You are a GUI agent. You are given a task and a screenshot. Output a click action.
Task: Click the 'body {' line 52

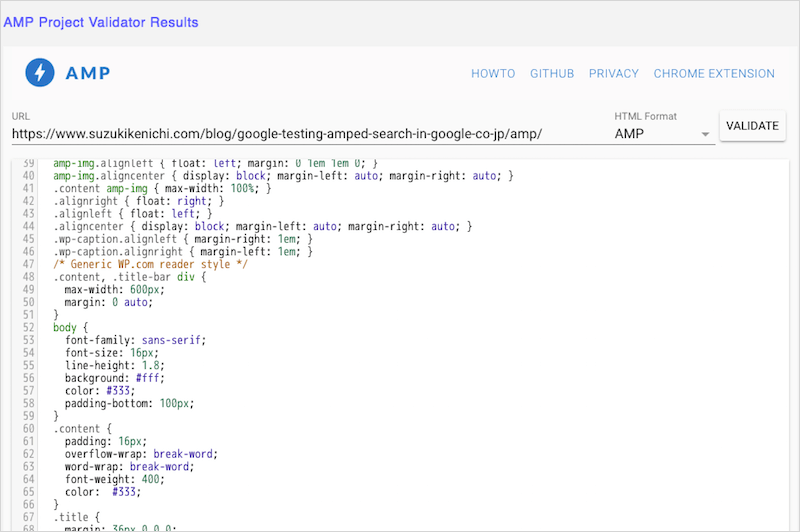click(x=70, y=327)
